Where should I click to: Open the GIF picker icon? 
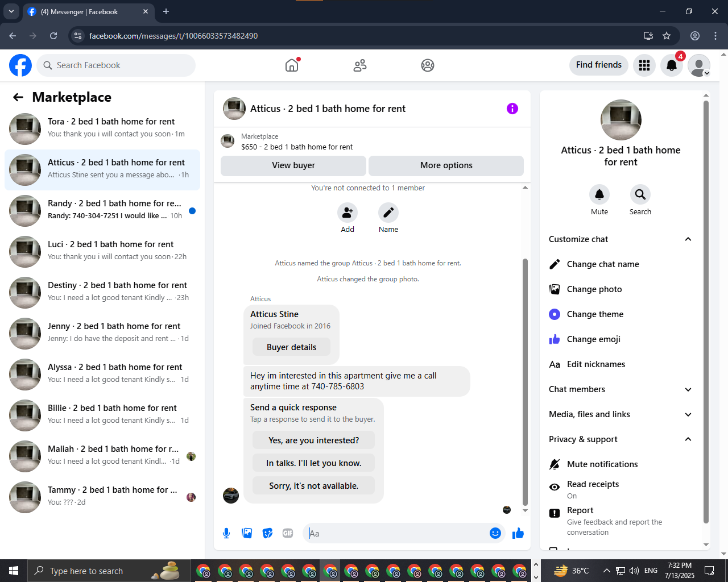point(288,533)
